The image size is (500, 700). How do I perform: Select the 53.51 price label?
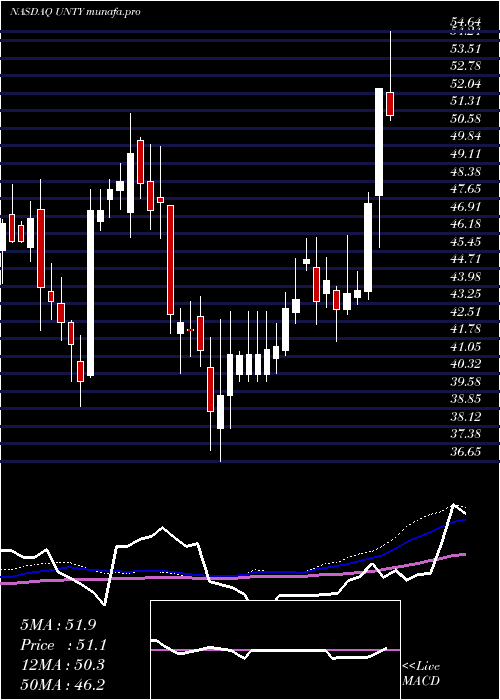point(466,49)
